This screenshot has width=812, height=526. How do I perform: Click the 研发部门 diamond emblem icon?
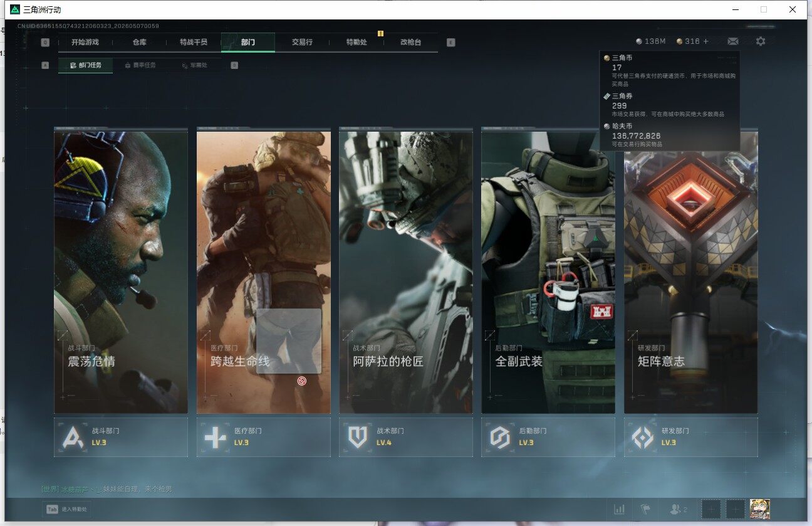642,437
